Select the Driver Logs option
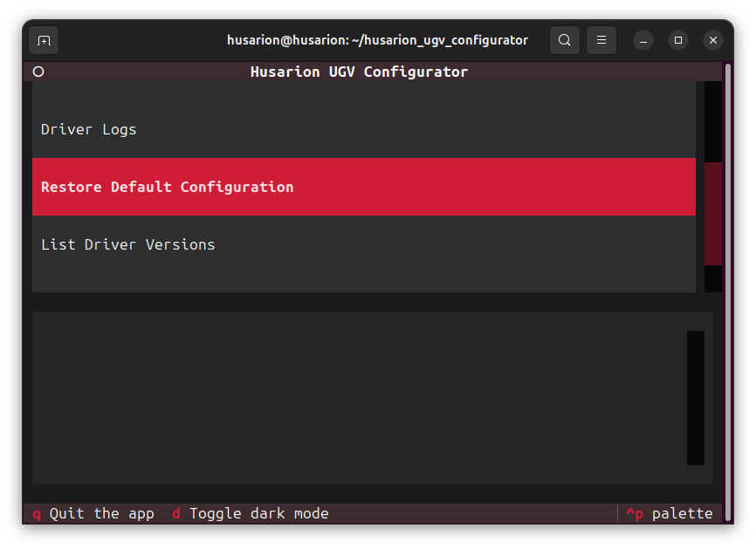Viewport: 756px width, 549px height. coord(89,129)
